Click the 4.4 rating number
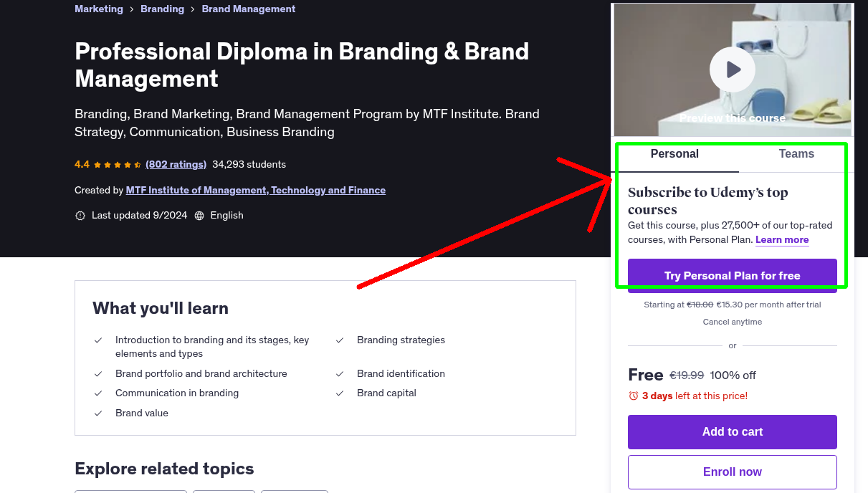Viewport: 868px width, 493px height. (x=82, y=164)
